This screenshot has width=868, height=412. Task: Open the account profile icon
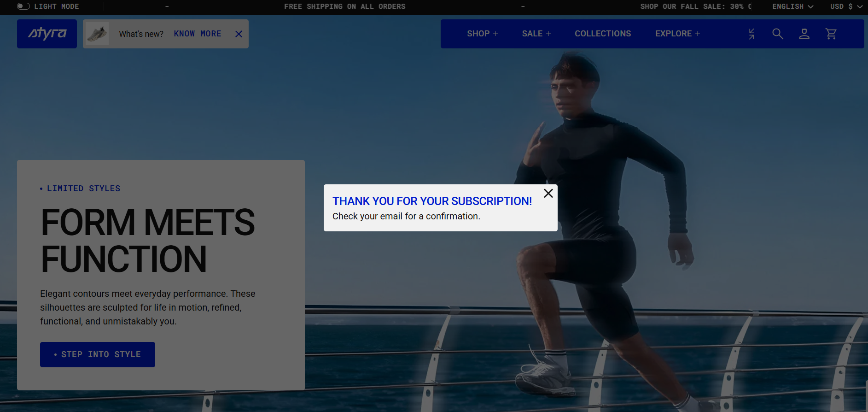click(x=804, y=34)
